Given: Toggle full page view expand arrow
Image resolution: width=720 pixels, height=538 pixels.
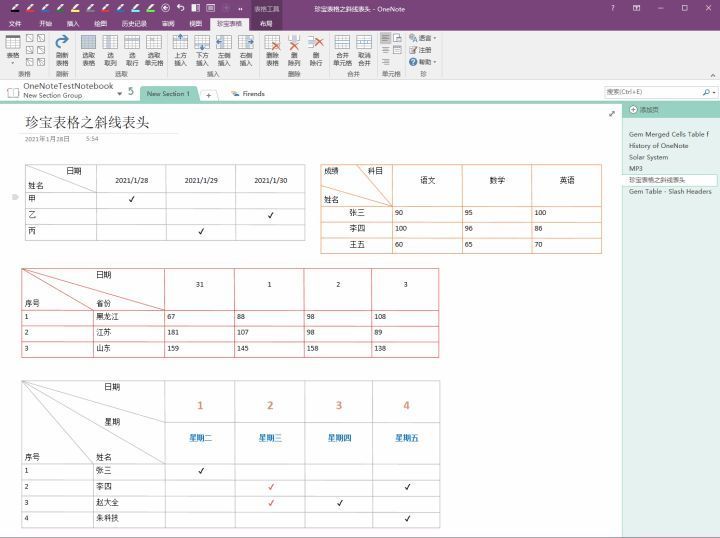Looking at the screenshot, I should pos(612,113).
